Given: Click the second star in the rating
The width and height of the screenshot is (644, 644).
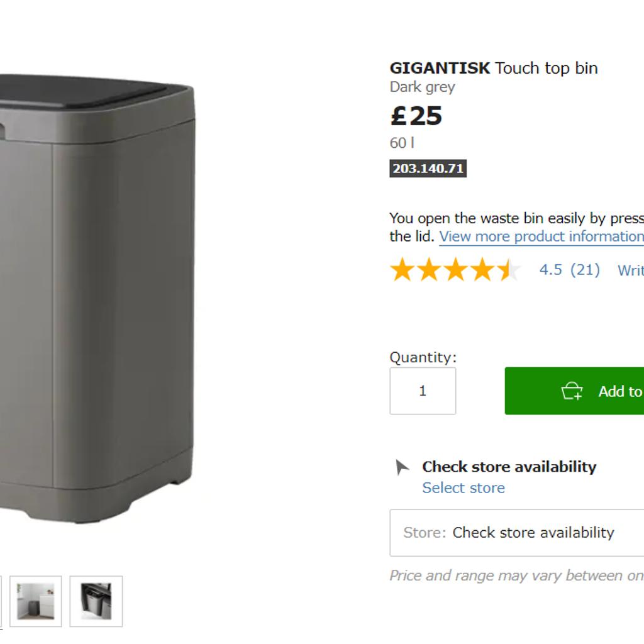Looking at the screenshot, I should 429,270.
